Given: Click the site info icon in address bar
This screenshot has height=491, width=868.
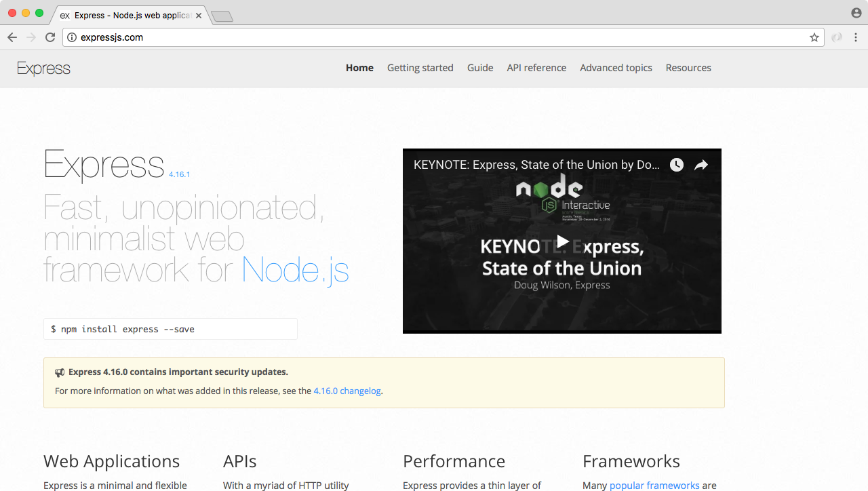Looking at the screenshot, I should [x=72, y=38].
